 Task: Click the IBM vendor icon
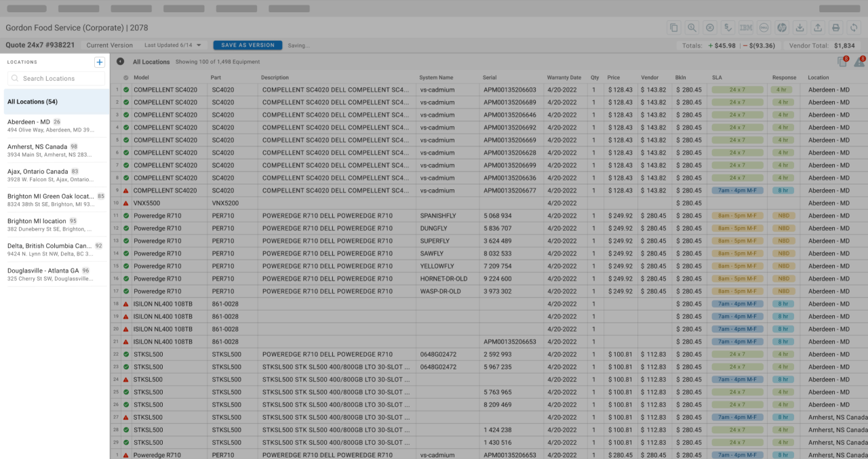pos(746,28)
